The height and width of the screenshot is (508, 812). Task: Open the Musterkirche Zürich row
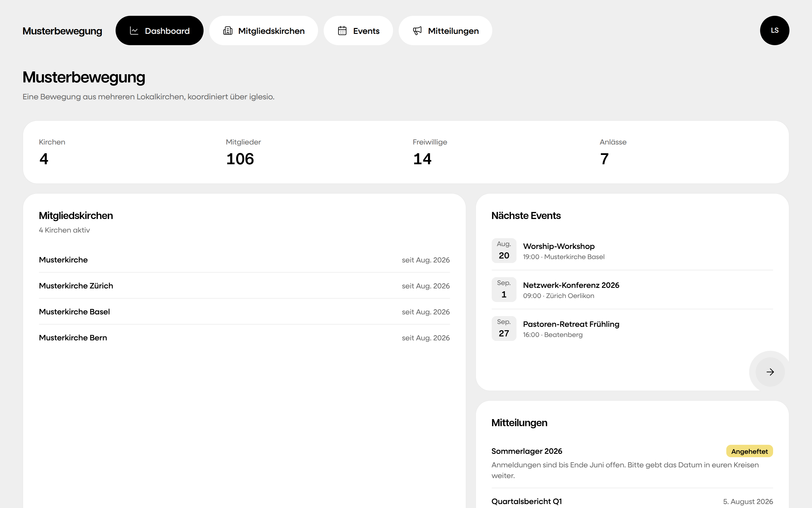coord(244,286)
